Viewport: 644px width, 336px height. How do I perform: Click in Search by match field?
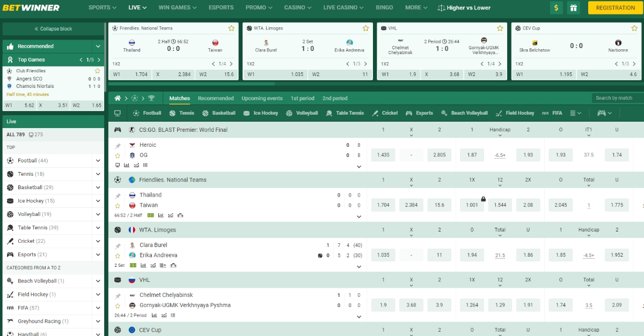pyautogui.click(x=617, y=98)
